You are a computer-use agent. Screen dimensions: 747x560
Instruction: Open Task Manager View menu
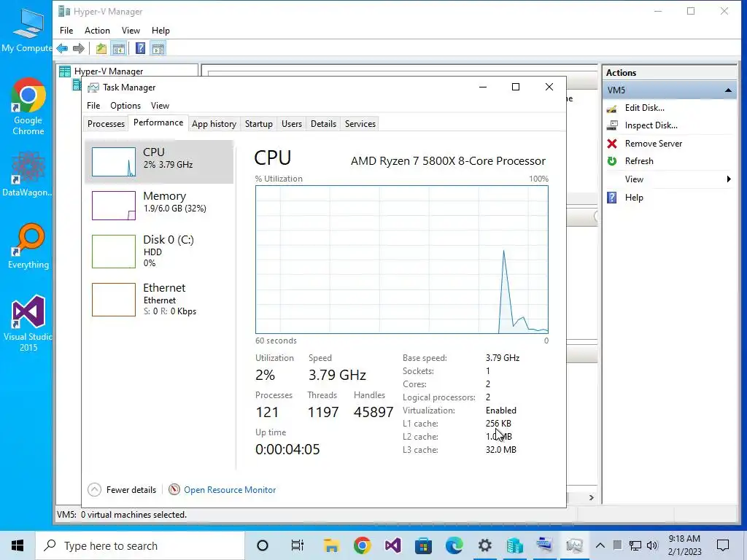coord(160,106)
